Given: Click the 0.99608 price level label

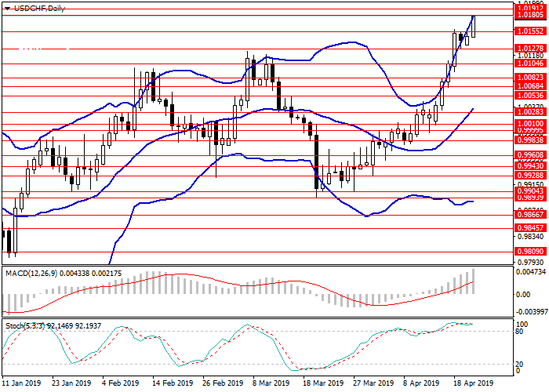Looking at the screenshot, I should pos(530,155).
